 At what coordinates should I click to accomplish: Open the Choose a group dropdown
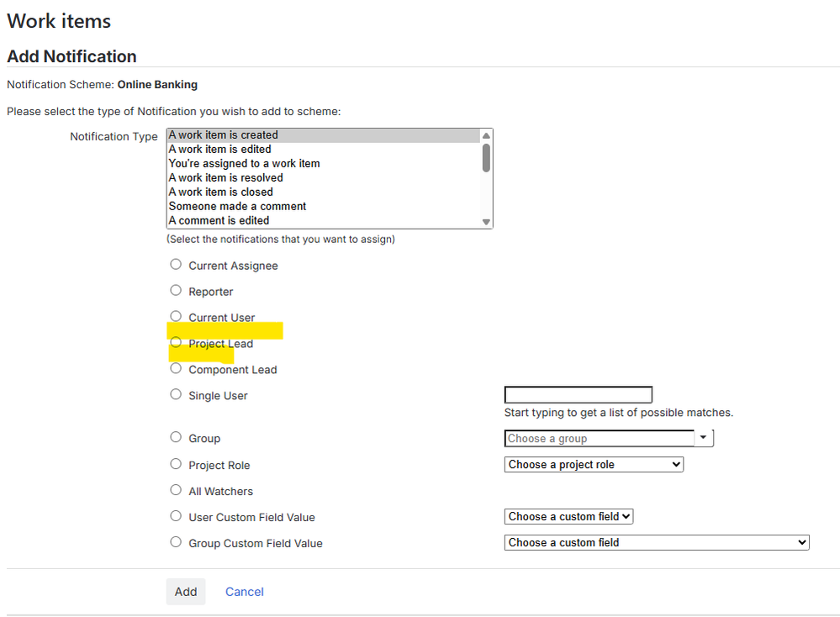tap(703, 437)
